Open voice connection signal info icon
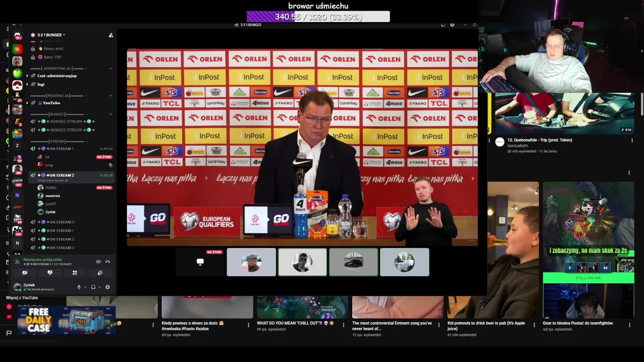Image resolution: width=644 pixels, height=362 pixels. (x=18, y=261)
